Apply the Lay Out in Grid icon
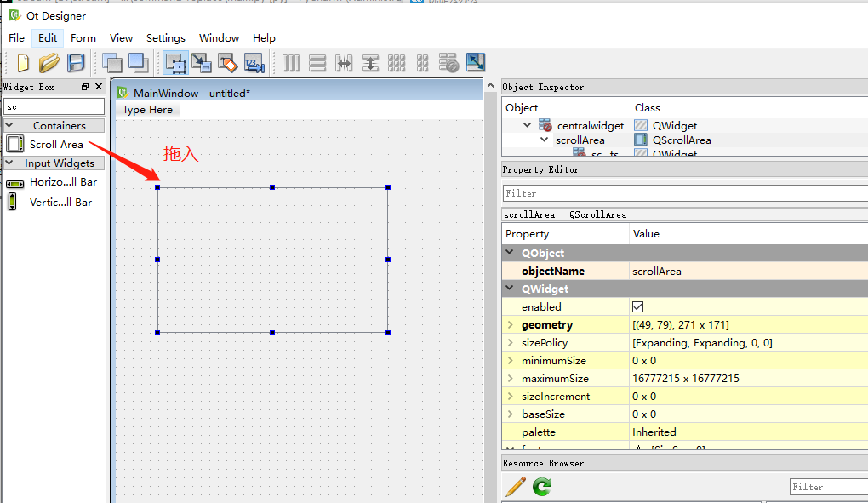 (x=397, y=63)
